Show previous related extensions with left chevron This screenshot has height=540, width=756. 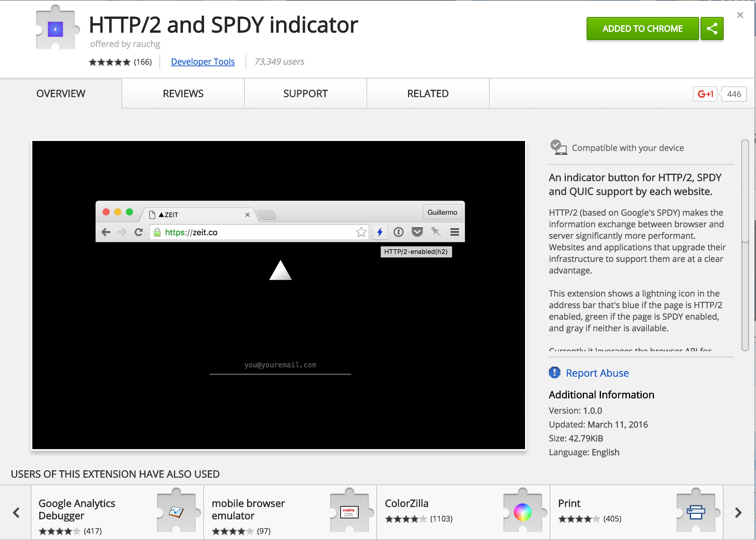[16, 512]
